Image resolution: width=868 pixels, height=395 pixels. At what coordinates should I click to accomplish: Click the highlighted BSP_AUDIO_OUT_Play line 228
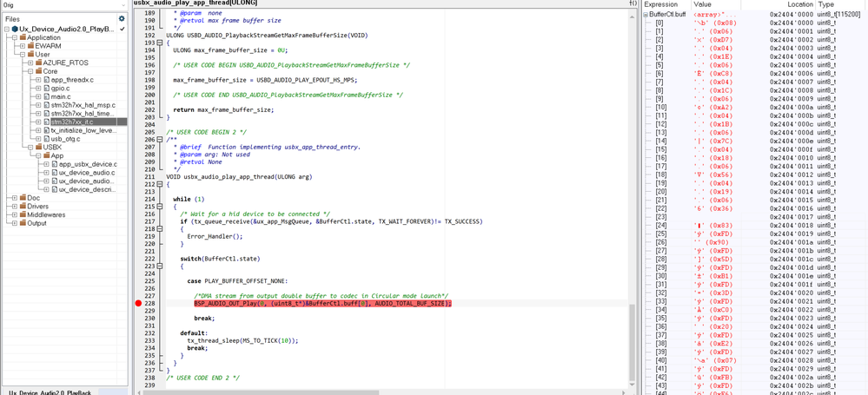(x=322, y=304)
